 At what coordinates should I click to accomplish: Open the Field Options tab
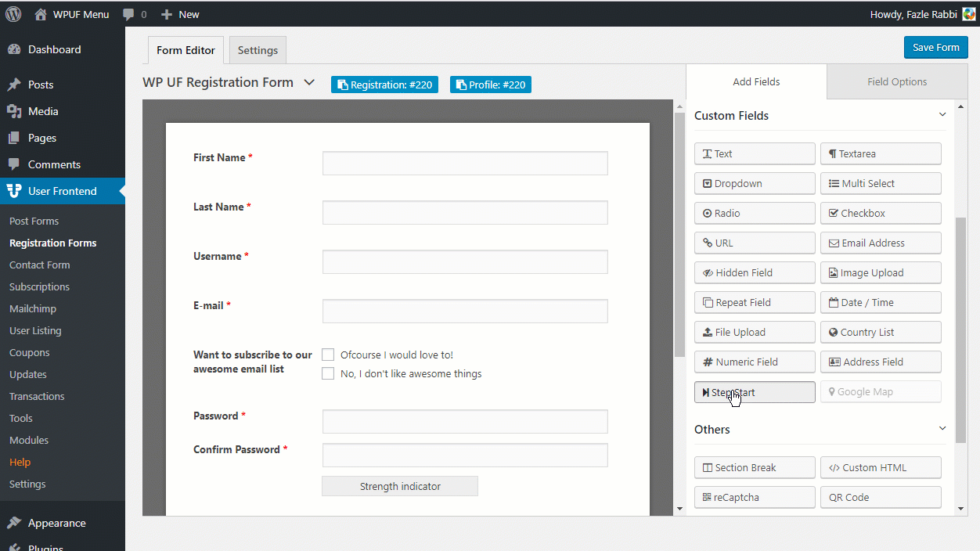[896, 81]
